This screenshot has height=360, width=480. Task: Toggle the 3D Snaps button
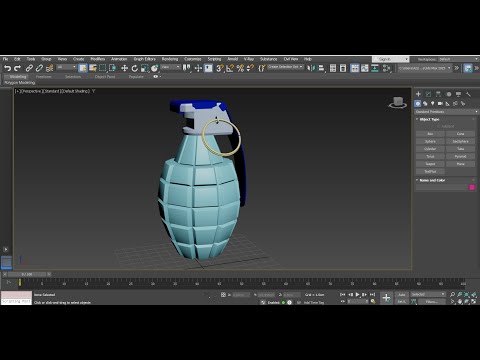(220, 68)
